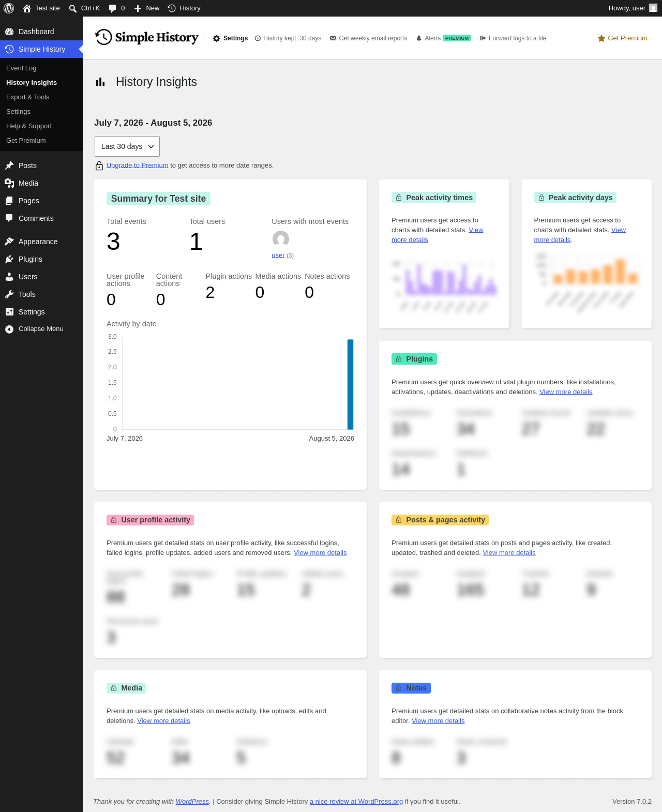This screenshot has width=662, height=812.
Task: Click the Total events label
Action: tap(126, 221)
